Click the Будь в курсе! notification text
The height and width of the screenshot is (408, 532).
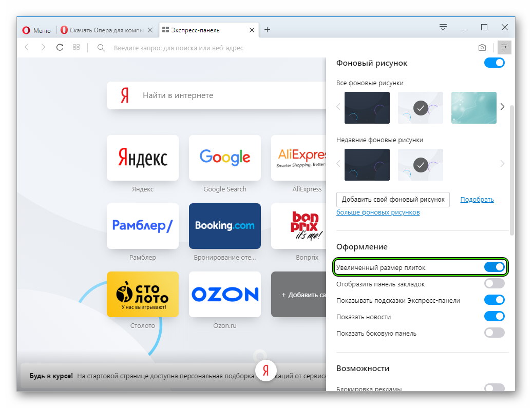tap(51, 376)
